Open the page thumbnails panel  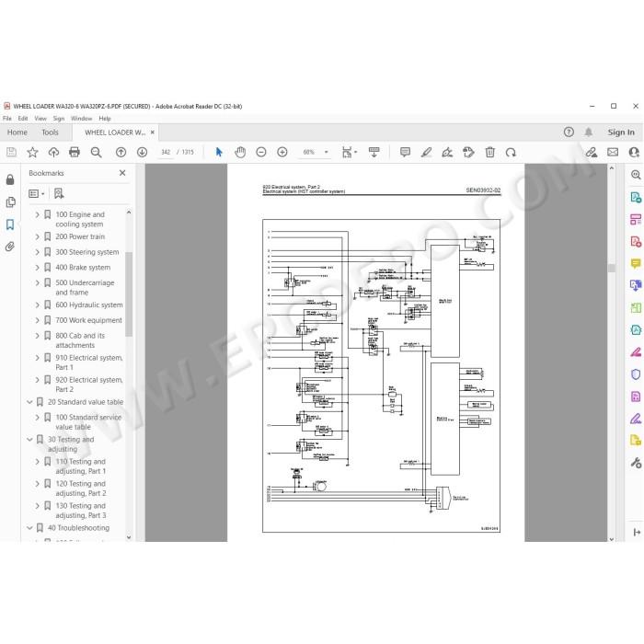10,202
